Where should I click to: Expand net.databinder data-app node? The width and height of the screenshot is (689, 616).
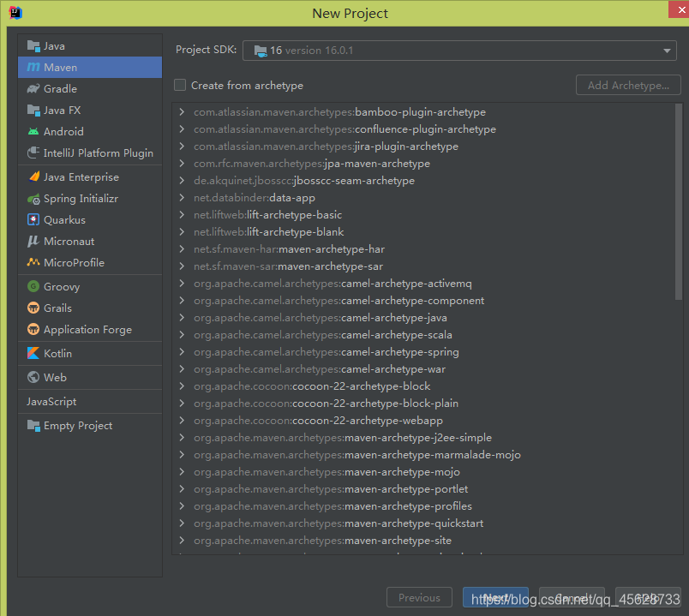pos(182,198)
